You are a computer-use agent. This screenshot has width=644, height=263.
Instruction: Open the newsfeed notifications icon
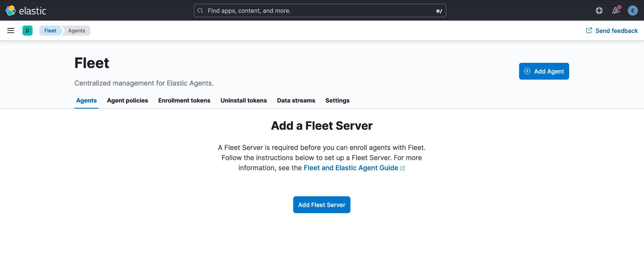click(616, 11)
